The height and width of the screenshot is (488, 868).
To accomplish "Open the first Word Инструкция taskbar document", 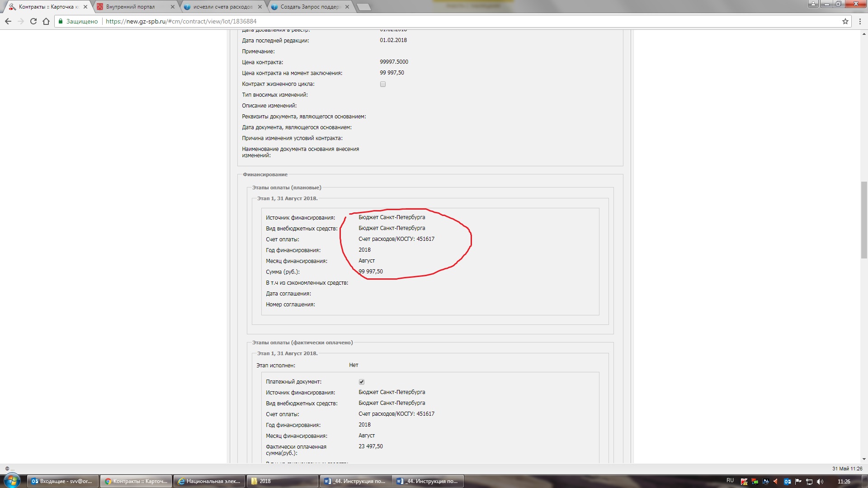I will [356, 481].
